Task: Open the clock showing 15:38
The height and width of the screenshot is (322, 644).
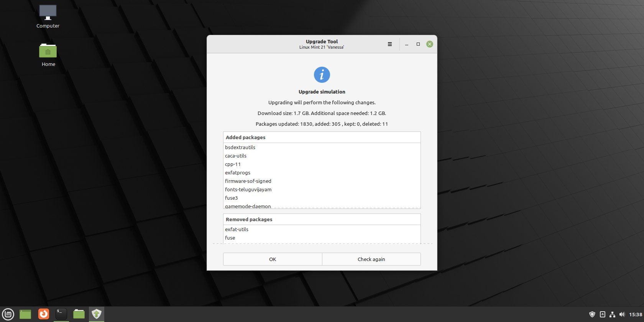Action: [x=636, y=314]
